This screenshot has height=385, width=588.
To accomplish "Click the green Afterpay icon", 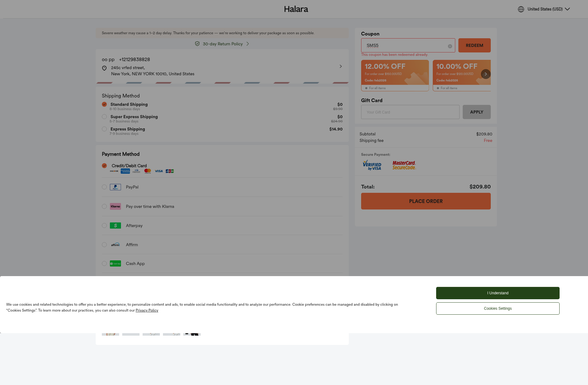I will coord(115,226).
